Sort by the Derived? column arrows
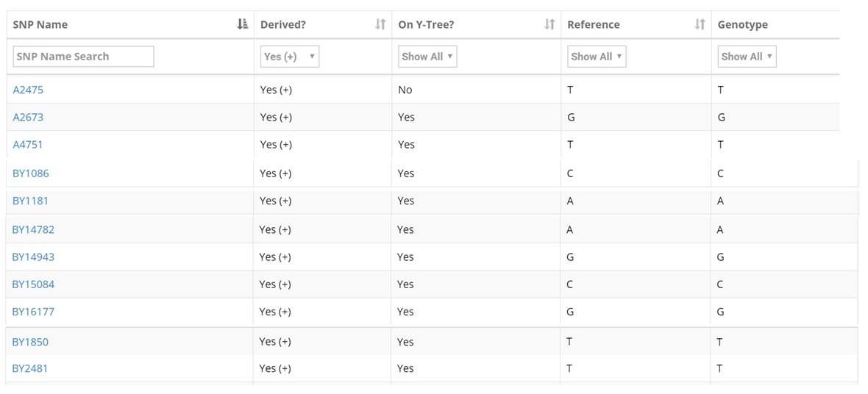This screenshot has width=868, height=394. (380, 24)
